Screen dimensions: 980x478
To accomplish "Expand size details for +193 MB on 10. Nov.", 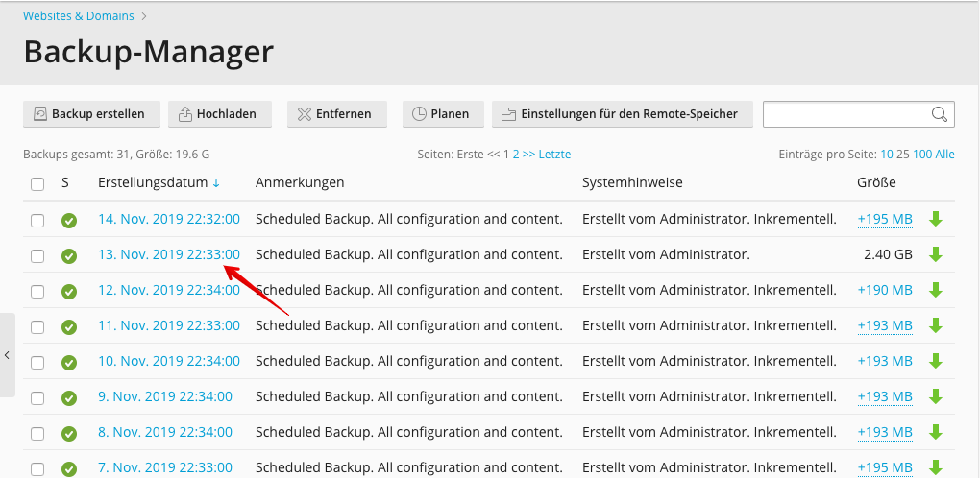I will tap(885, 361).
